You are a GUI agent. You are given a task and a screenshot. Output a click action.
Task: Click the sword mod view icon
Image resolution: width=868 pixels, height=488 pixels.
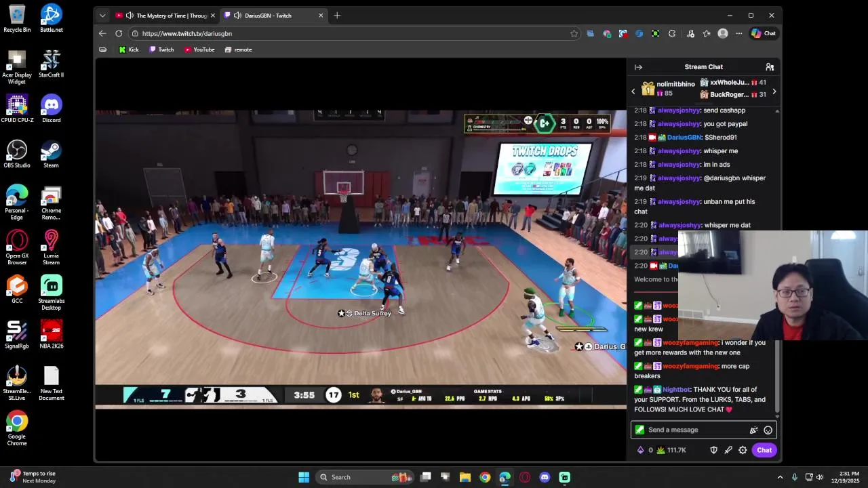click(728, 450)
